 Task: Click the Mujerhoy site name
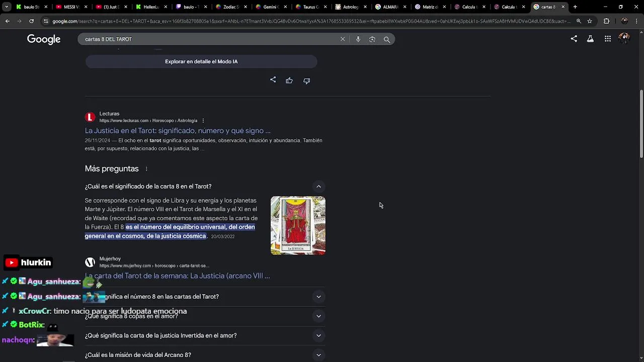coord(110,258)
